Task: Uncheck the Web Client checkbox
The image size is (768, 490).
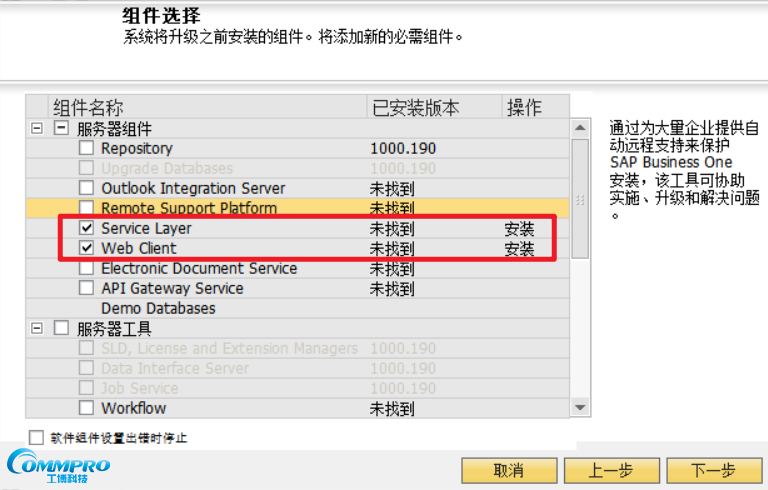Action: 86,249
